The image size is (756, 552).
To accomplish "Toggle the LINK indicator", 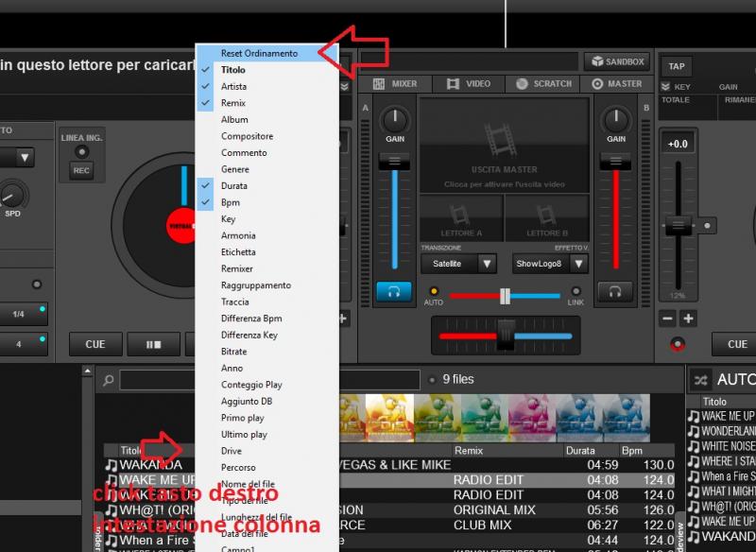I will (576, 291).
